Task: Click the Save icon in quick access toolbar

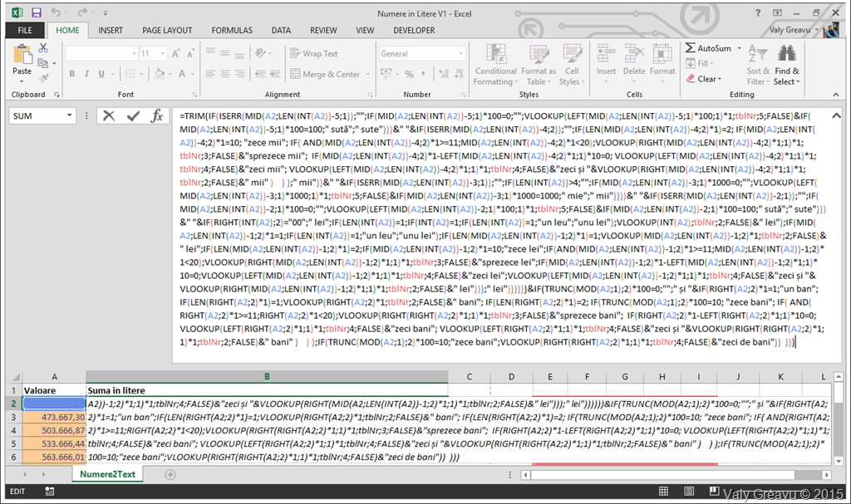Action: tap(37, 12)
